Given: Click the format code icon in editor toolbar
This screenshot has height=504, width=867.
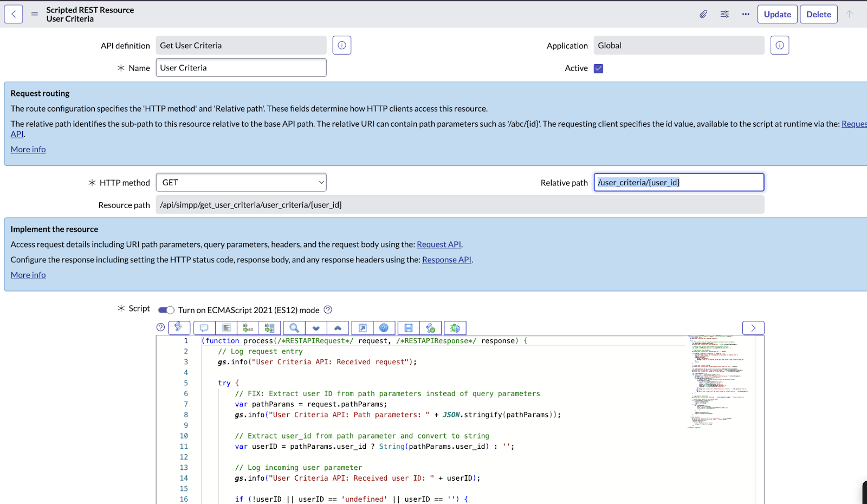Looking at the screenshot, I should (227, 328).
